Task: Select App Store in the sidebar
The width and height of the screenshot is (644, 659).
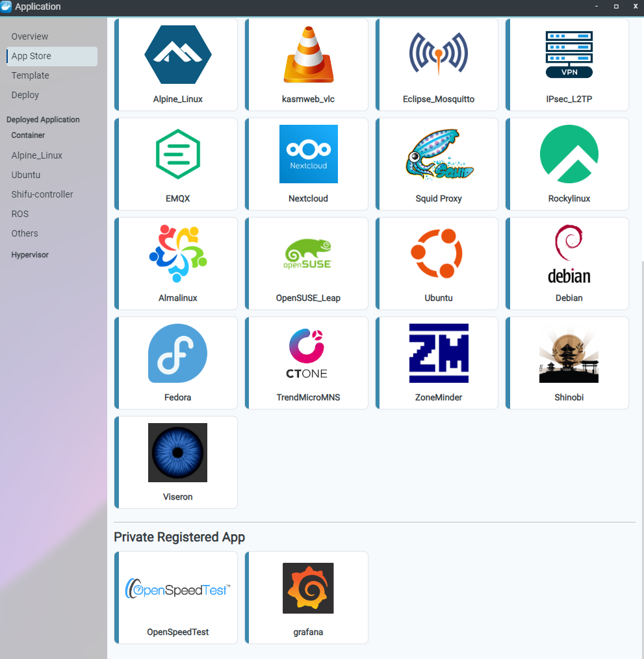Action: point(52,56)
